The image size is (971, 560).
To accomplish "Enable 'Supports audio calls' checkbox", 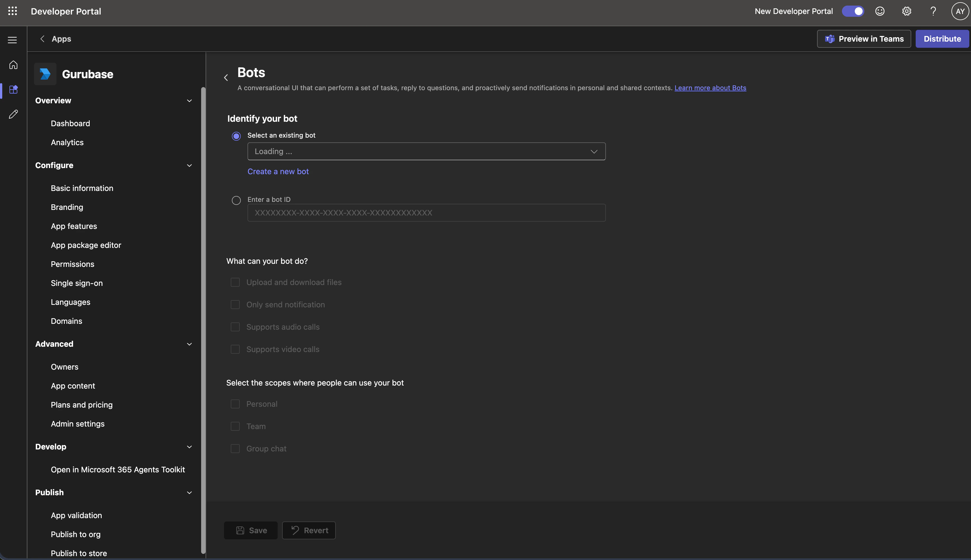I will click(x=235, y=327).
